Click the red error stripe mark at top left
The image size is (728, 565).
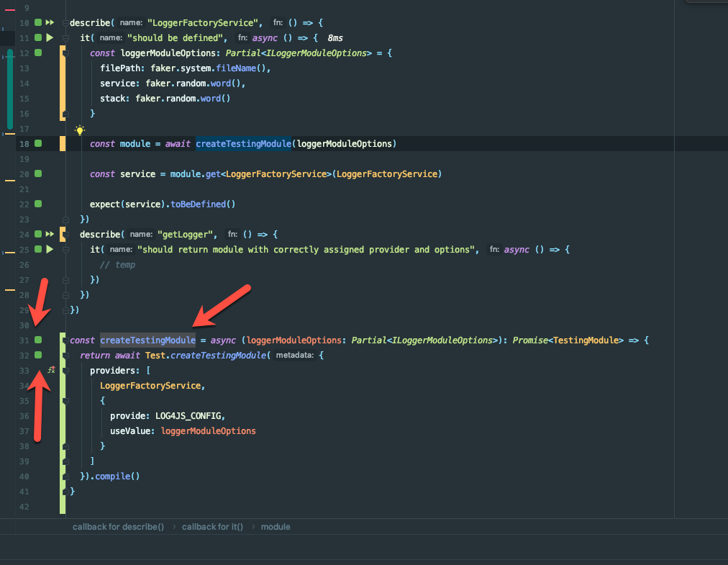(x=10, y=9)
